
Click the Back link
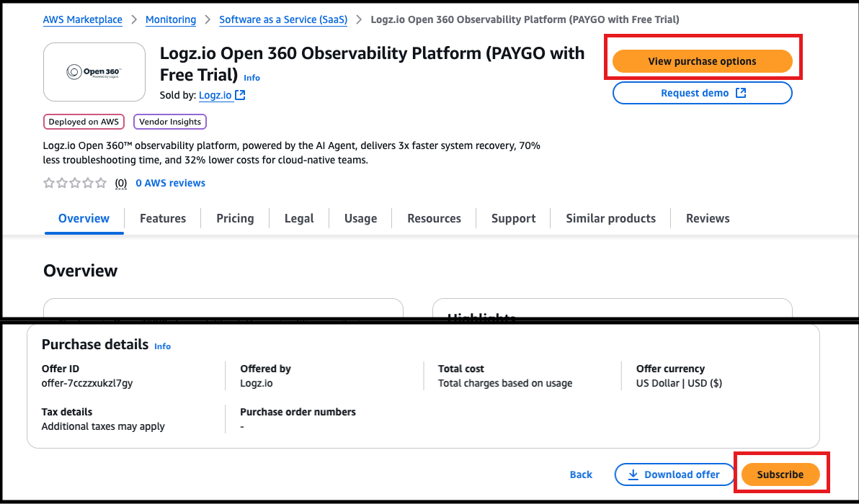click(x=581, y=474)
